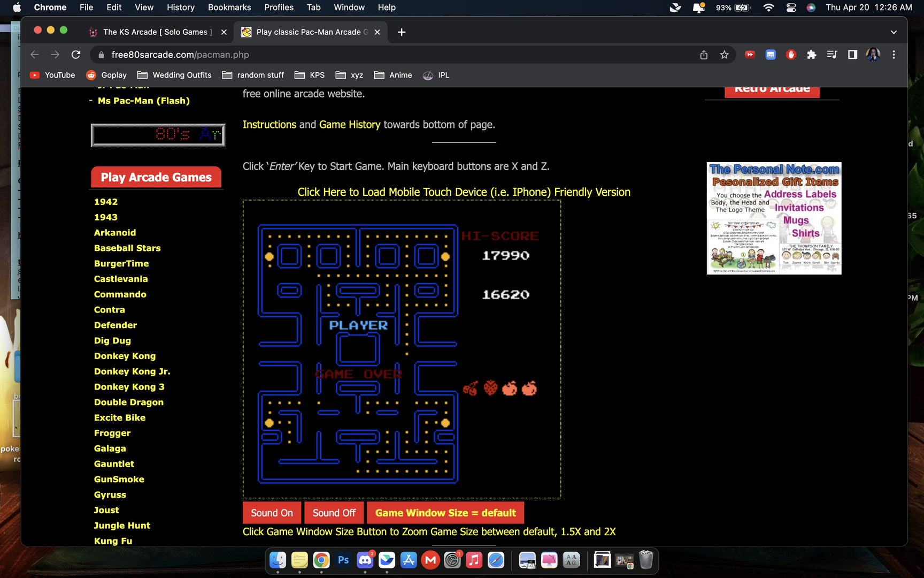Screen dimensions: 924x578
Task: Click the Sound On button
Action: pyautogui.click(x=272, y=513)
